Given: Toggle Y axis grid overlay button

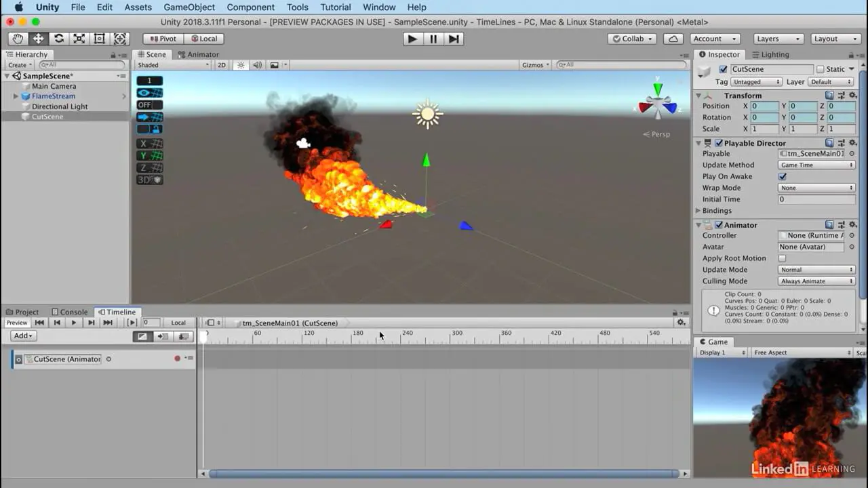Looking at the screenshot, I should pos(149,156).
